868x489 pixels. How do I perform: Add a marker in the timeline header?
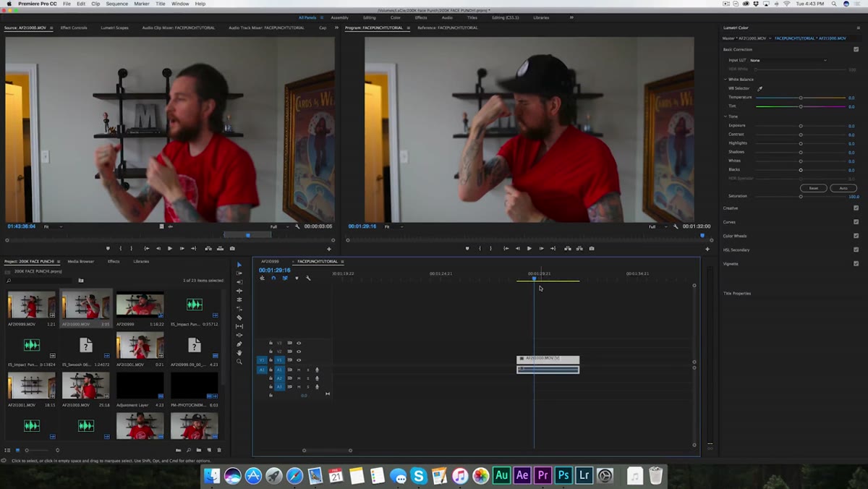pos(297,278)
